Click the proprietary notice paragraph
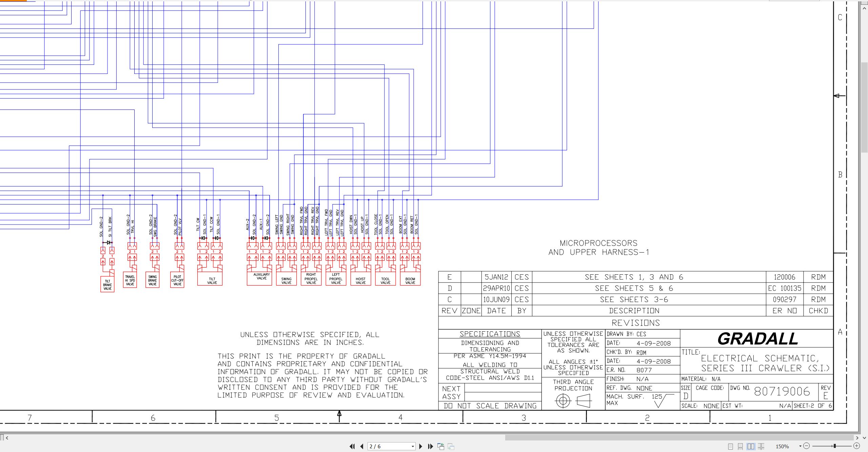868x452 pixels. [322, 376]
